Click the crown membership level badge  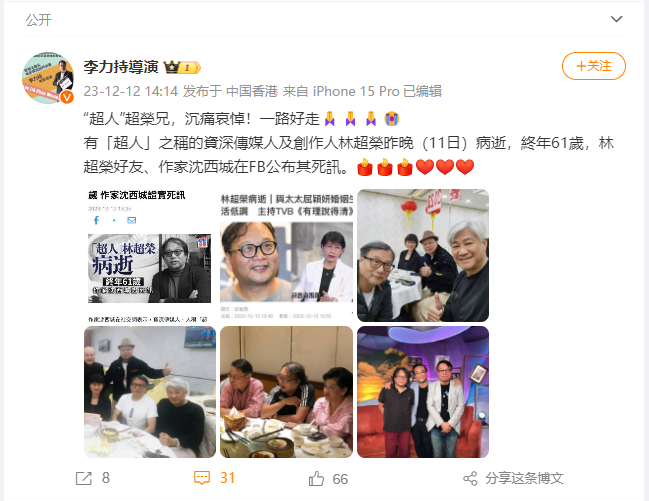point(182,67)
